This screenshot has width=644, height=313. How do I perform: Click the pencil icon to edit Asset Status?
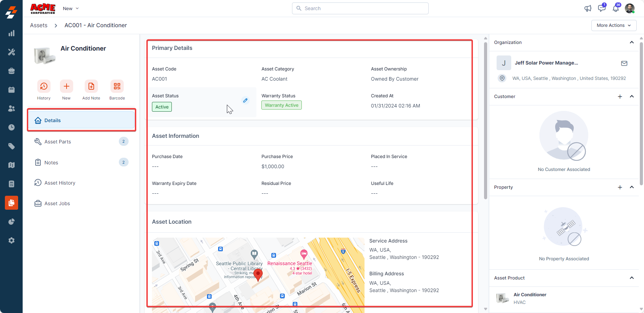point(245,100)
